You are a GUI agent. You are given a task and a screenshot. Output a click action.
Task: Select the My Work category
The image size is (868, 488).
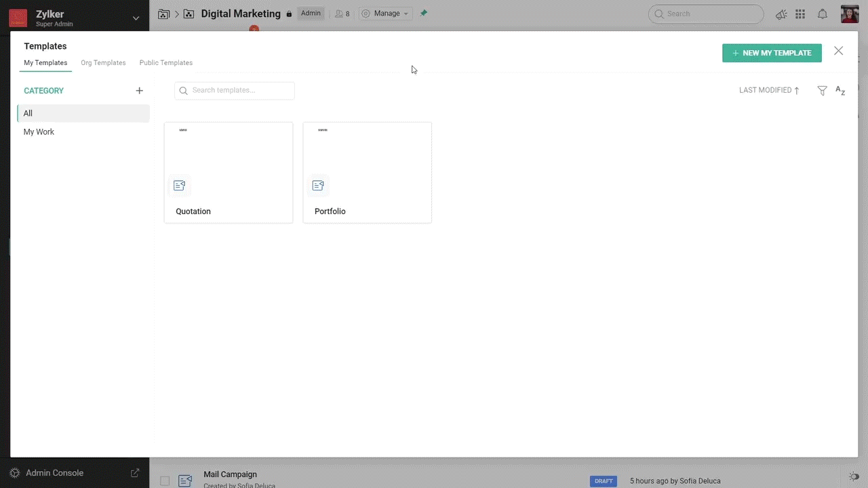click(39, 132)
